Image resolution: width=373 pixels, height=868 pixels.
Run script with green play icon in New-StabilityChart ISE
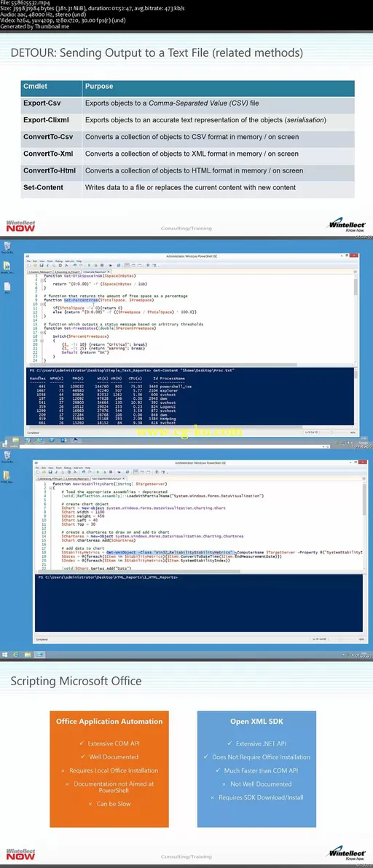(x=98, y=472)
